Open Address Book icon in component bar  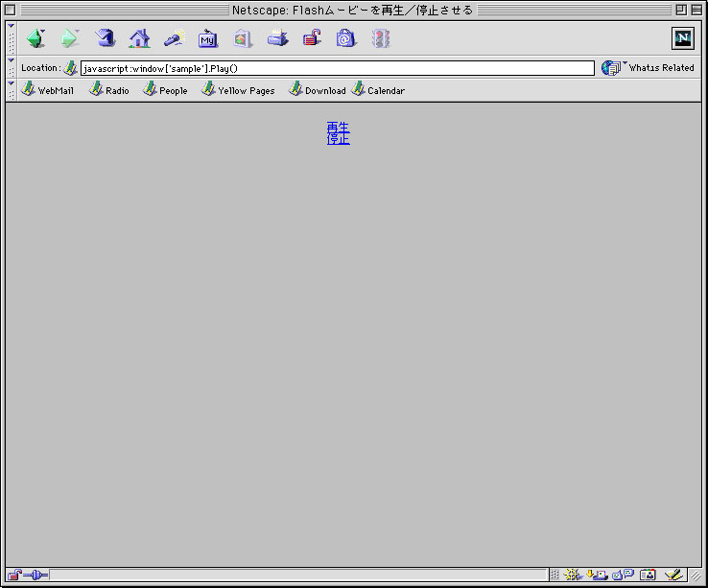pyautogui.click(x=648, y=575)
